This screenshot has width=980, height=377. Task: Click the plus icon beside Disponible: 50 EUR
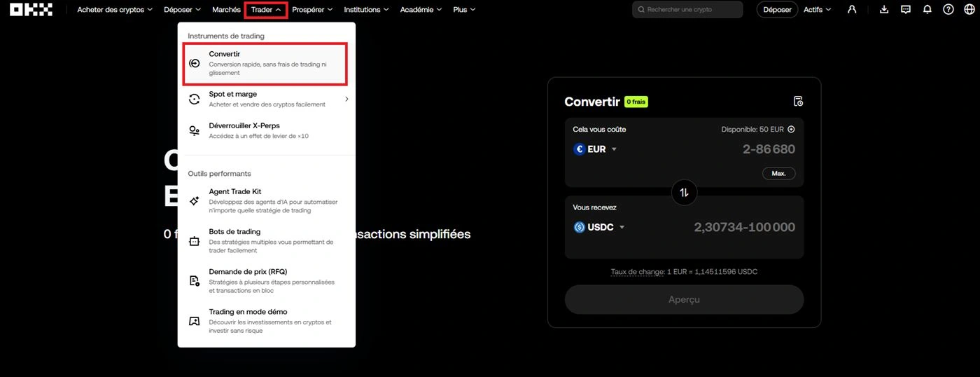click(x=791, y=129)
